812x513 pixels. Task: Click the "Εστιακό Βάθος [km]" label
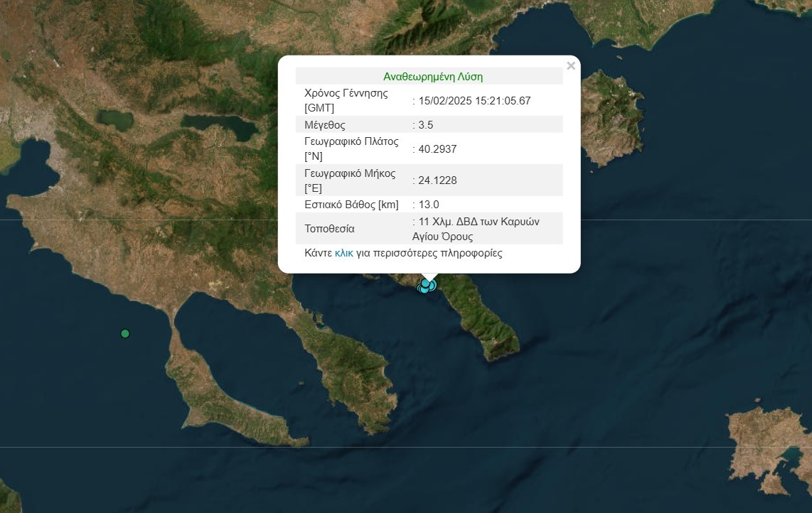[x=351, y=205]
